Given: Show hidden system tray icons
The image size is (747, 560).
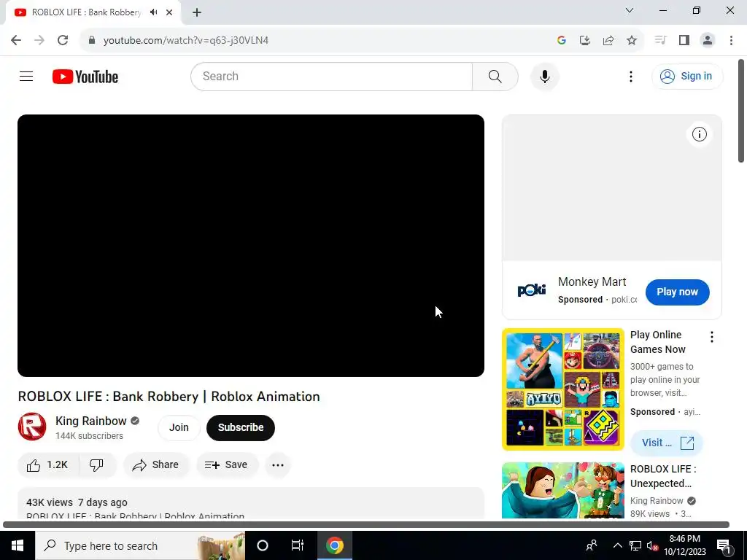Looking at the screenshot, I should coord(617,545).
